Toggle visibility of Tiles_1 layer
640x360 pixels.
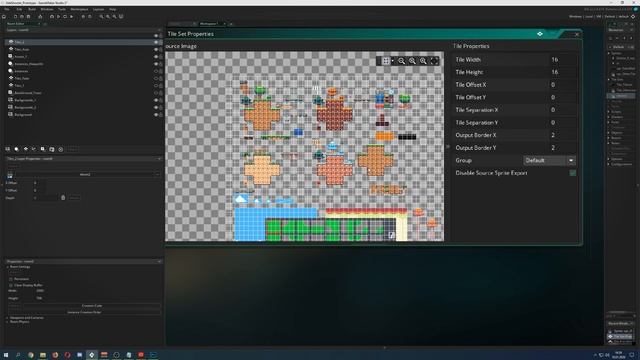156,86
